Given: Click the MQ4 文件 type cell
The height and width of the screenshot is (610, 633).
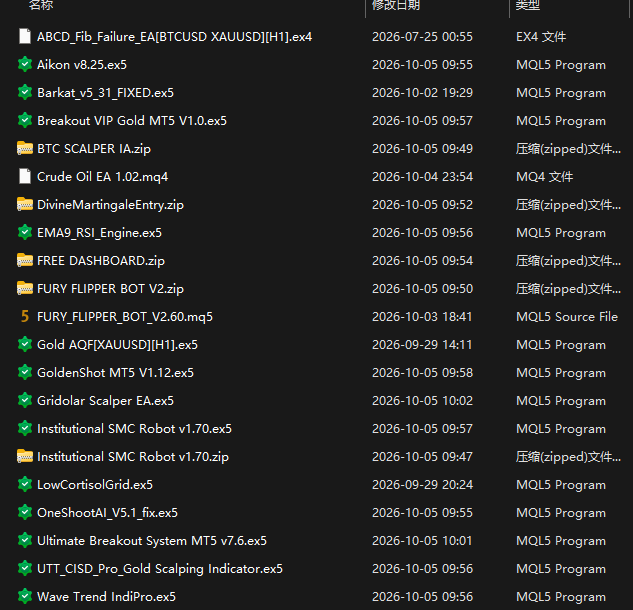Looking at the screenshot, I should [x=545, y=177].
